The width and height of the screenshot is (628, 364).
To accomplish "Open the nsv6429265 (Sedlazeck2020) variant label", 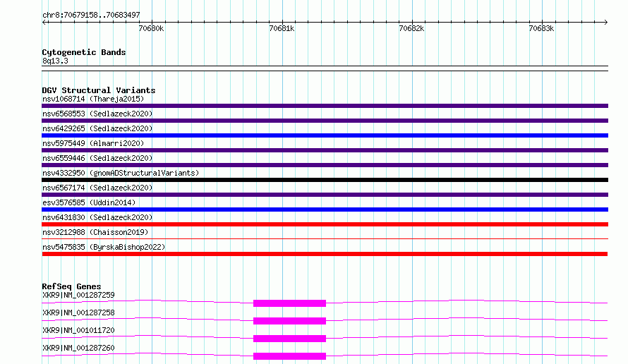I will [97, 128].
